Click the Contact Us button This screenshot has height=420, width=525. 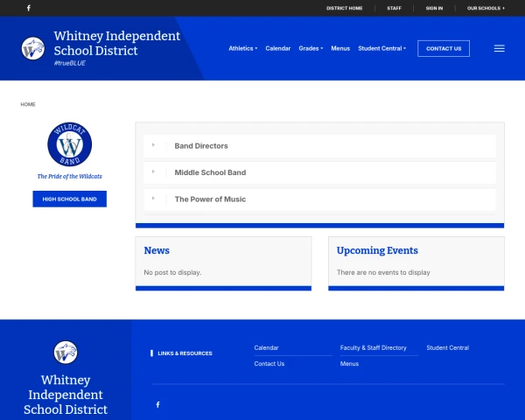click(x=443, y=49)
